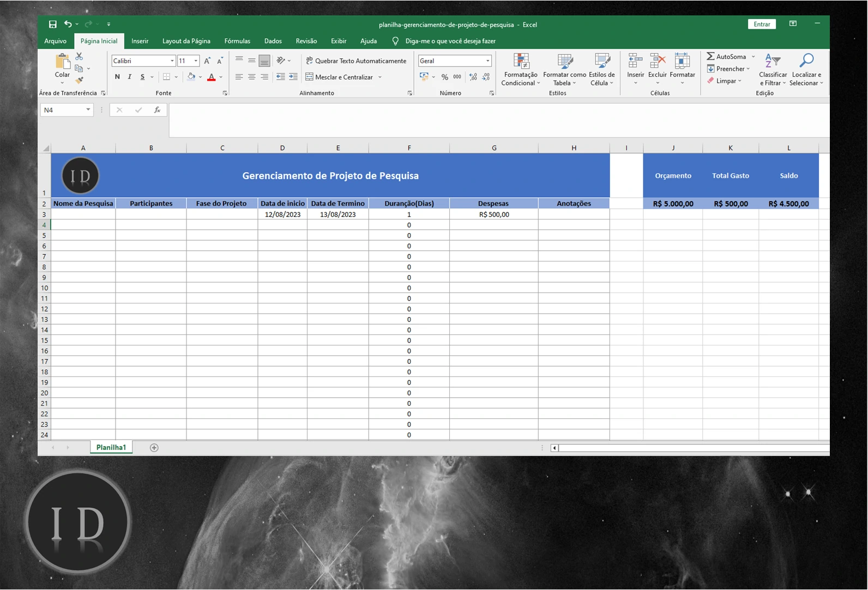This screenshot has height=590, width=868.
Task: Select the Planilha1 sheet tab
Action: (111, 448)
